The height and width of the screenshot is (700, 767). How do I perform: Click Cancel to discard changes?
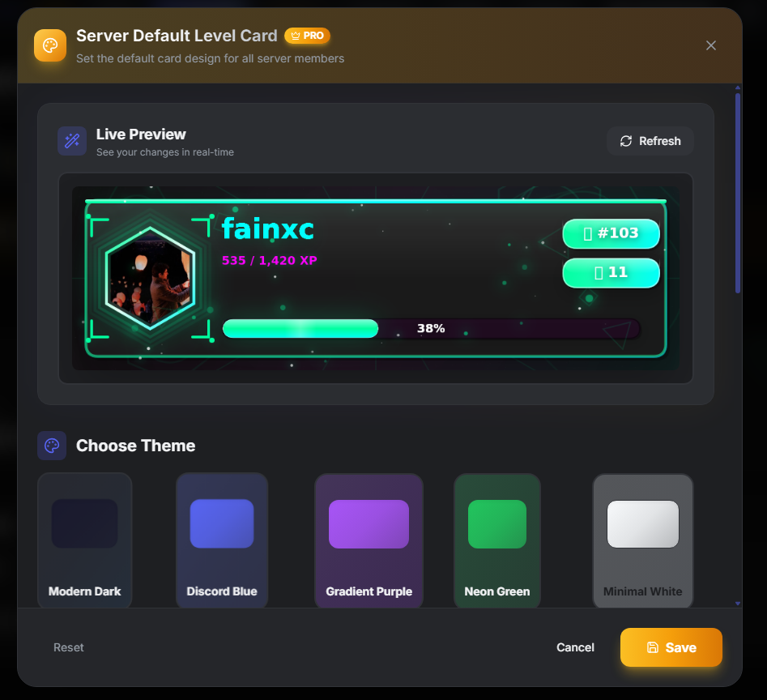point(575,647)
